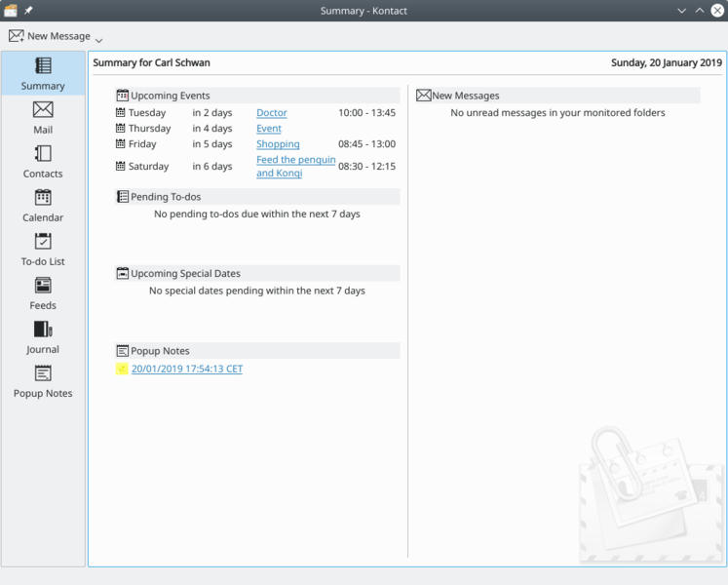The image size is (728, 585).
Task: Click the time '08:30 - 12:15'
Action: click(366, 166)
